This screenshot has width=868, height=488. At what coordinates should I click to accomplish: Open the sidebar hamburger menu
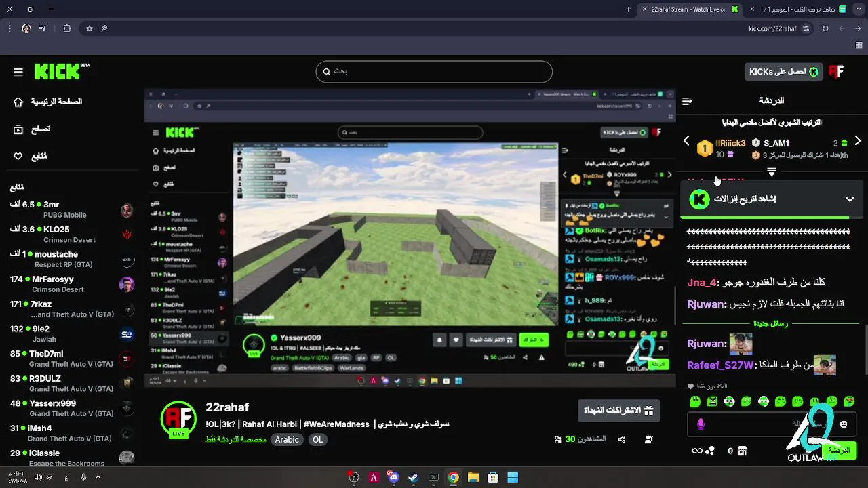(18, 72)
